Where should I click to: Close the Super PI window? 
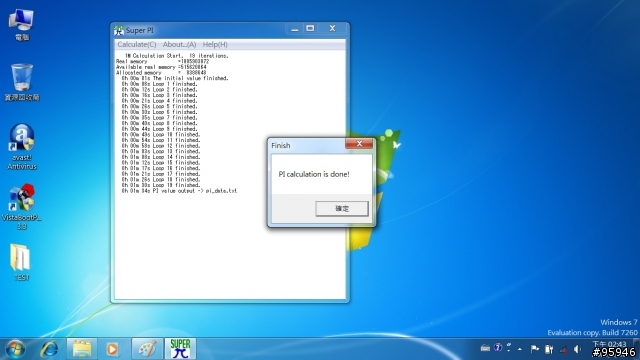pos(332,29)
